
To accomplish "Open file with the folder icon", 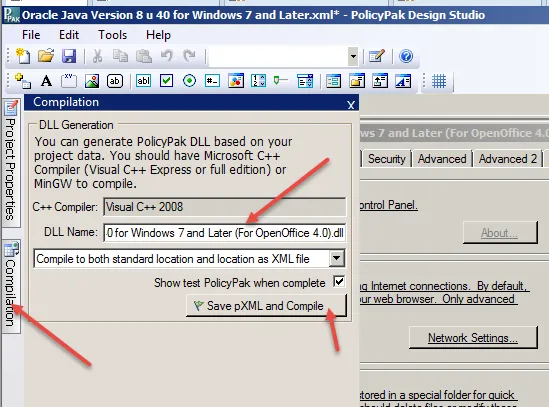I will coord(46,56).
